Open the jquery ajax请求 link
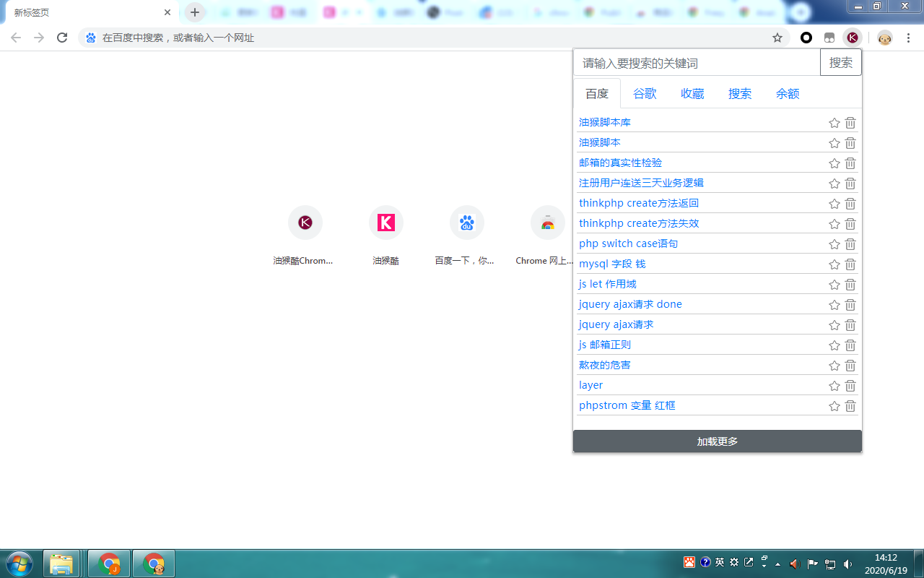 pyautogui.click(x=616, y=325)
